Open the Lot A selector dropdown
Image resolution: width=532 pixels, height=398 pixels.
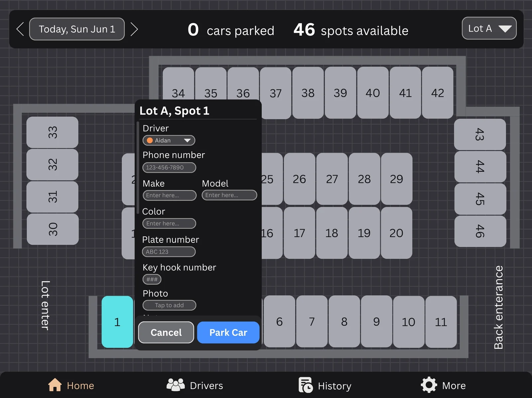pos(489,28)
